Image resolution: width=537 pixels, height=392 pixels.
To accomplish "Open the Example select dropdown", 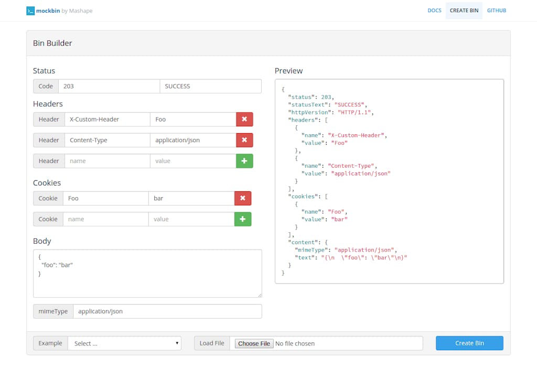I will tap(124, 343).
